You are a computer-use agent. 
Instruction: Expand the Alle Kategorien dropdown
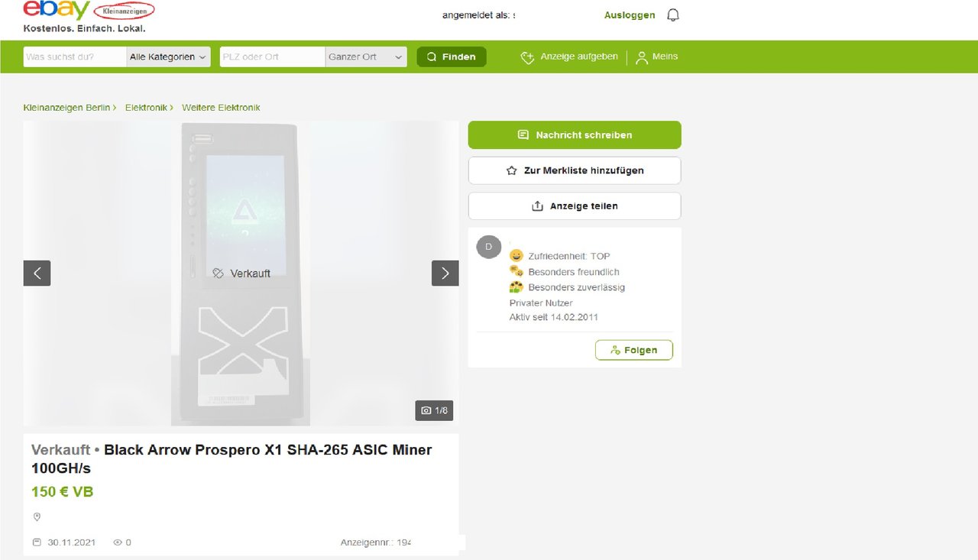(x=168, y=57)
